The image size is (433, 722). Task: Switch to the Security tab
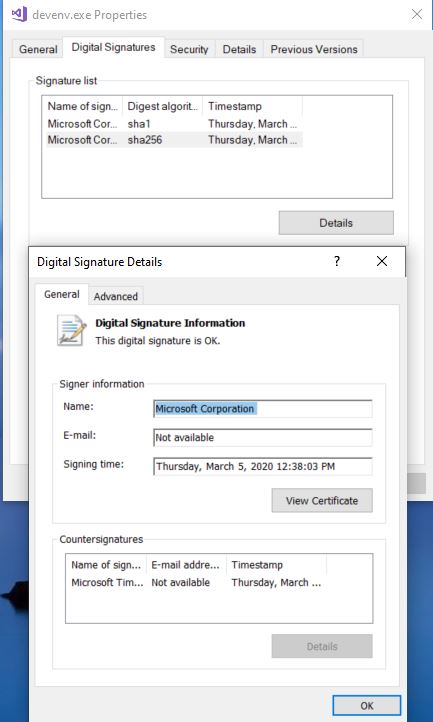(189, 49)
